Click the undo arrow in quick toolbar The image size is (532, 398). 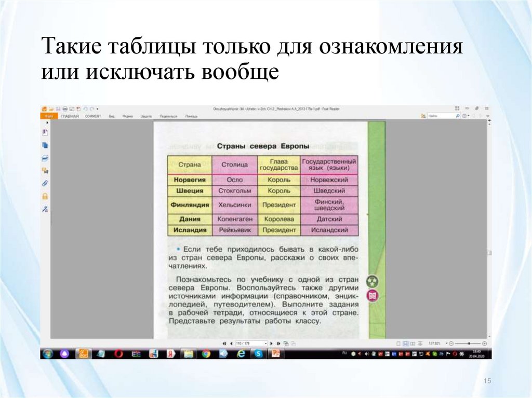coord(86,109)
